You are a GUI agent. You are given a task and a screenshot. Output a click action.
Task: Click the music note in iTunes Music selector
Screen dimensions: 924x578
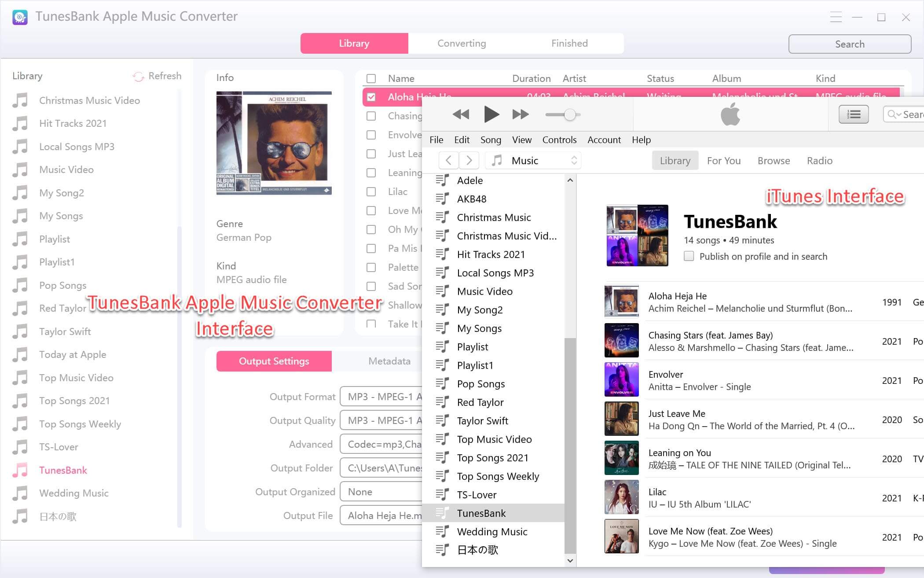[x=497, y=160]
